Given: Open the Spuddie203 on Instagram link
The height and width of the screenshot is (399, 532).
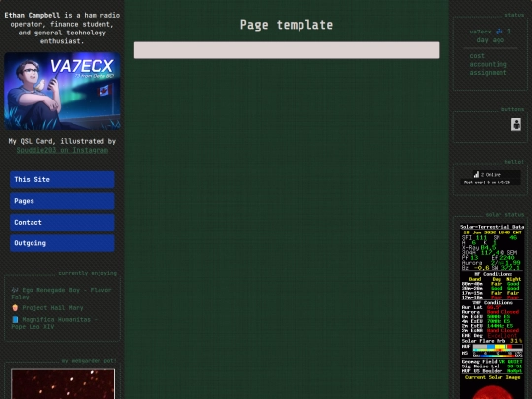Looking at the screenshot, I should click(x=62, y=150).
